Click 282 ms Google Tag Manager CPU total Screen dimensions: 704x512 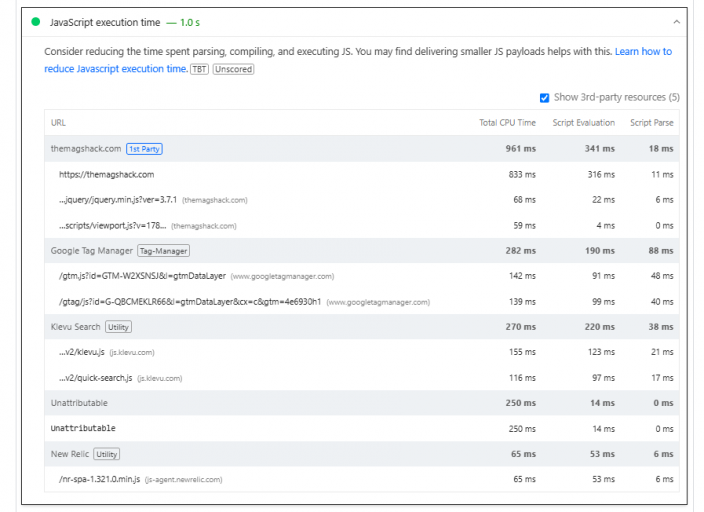520,251
